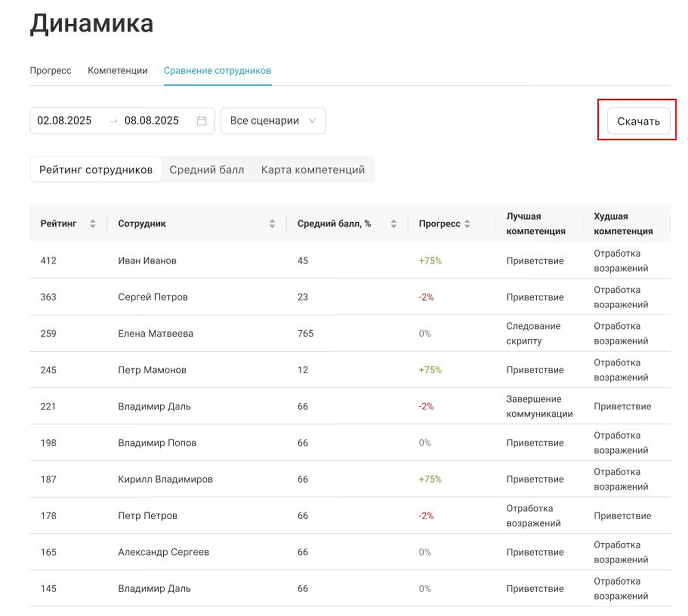Viewport: 688px width, 616px height.
Task: Click rating value 178
Action: (48, 516)
